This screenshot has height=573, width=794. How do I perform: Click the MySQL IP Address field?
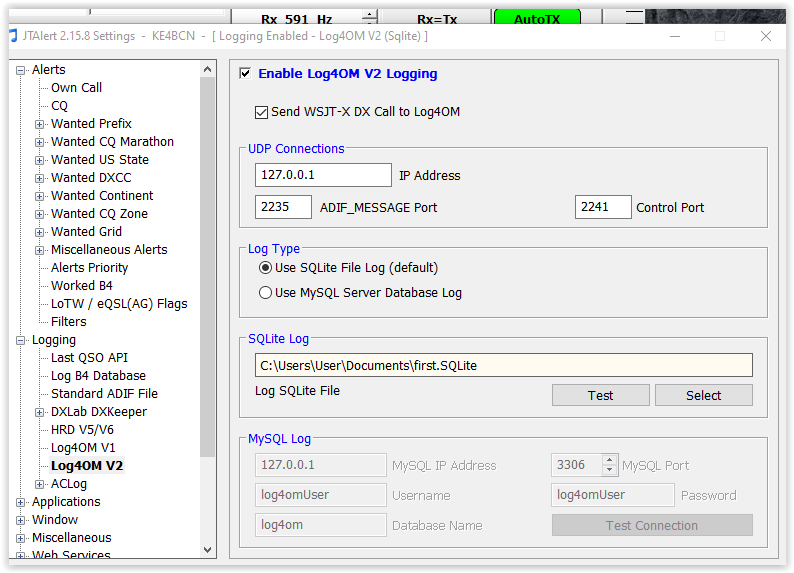coord(321,465)
